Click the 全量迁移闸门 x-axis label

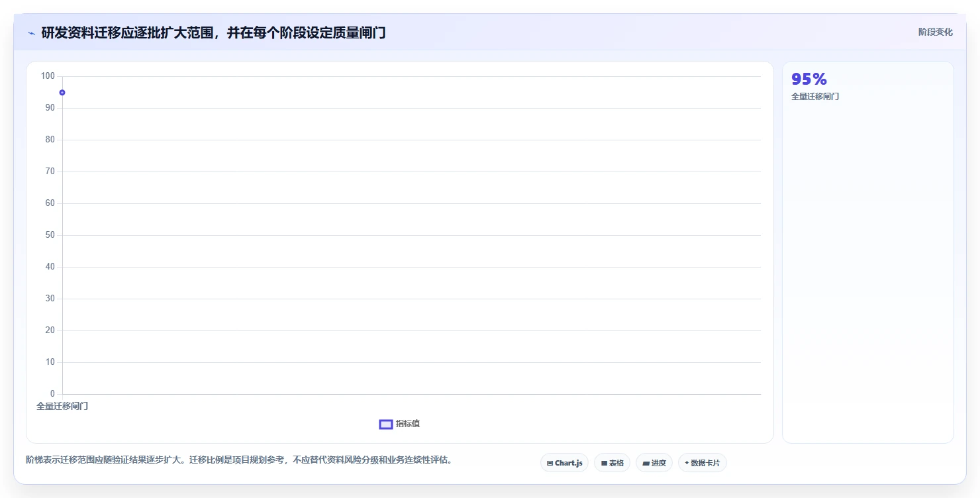[62, 406]
